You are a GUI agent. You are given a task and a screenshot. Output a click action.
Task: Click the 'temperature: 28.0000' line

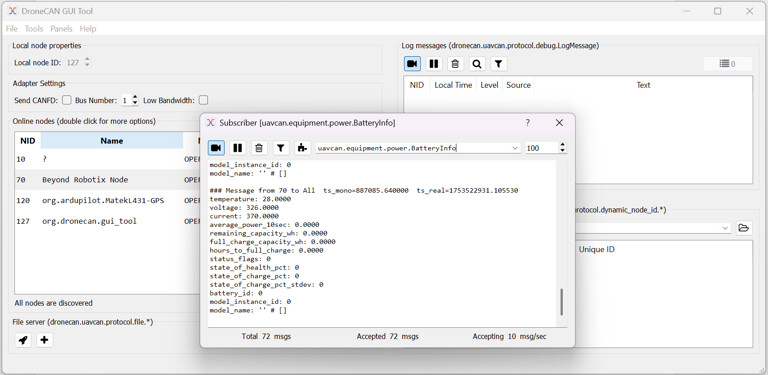coord(250,199)
